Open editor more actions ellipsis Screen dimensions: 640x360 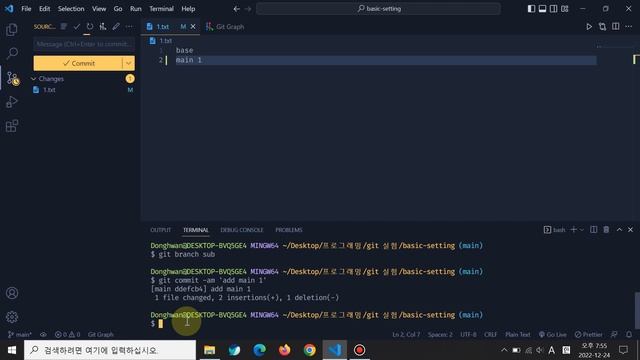(x=629, y=27)
